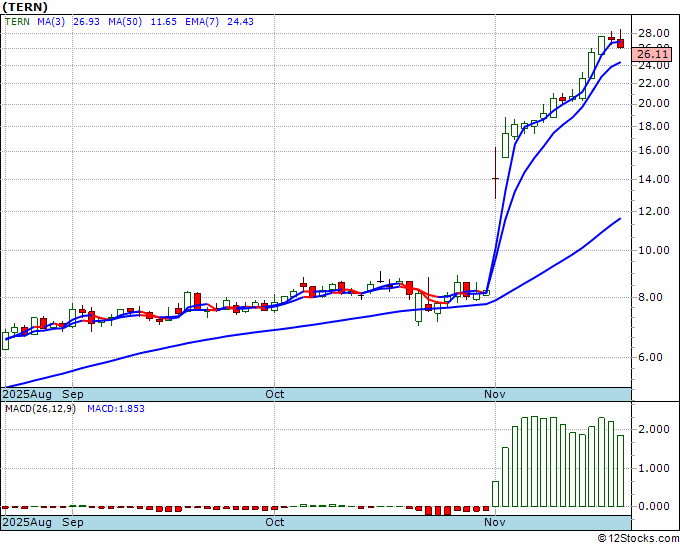Click the 12Stocks.com copyright text
Image resolution: width=680 pixels, height=546 pixels.
638,539
